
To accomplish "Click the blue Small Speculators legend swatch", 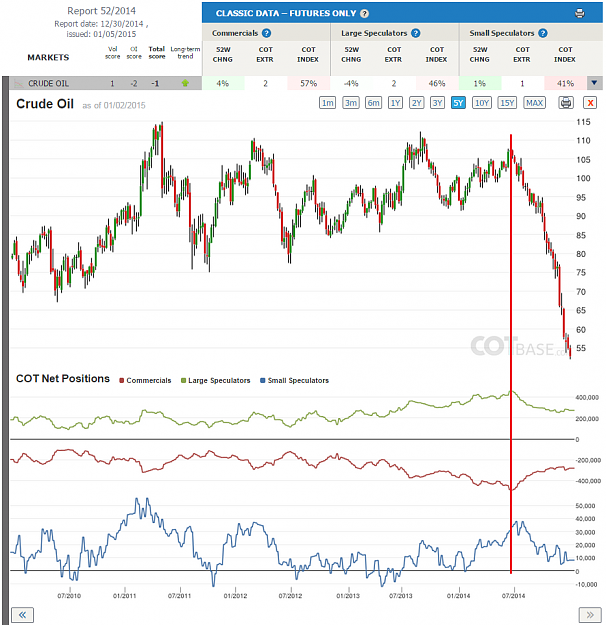I will coord(263,381).
